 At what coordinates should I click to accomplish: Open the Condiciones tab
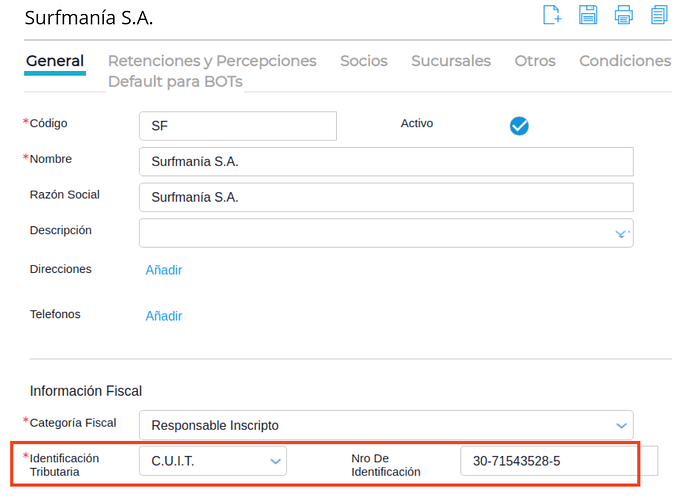point(625,61)
